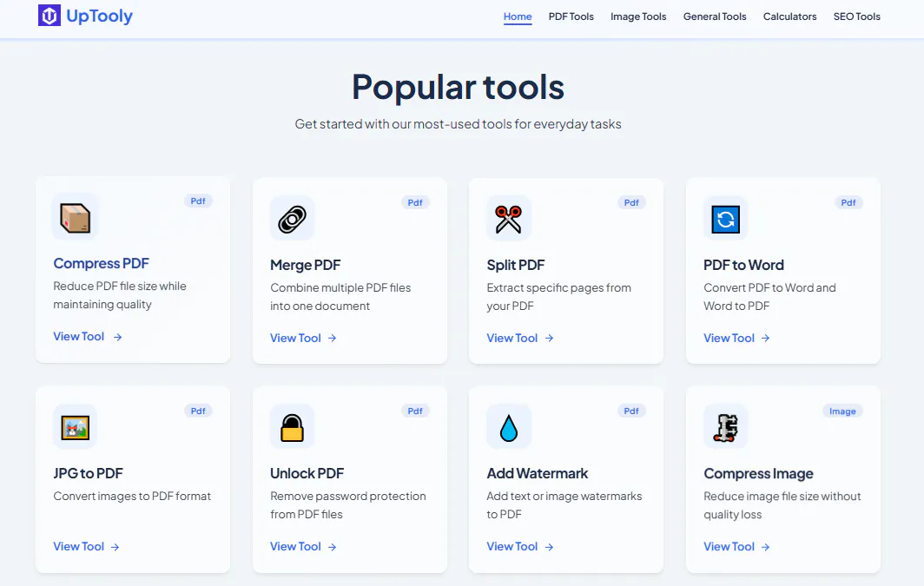This screenshot has height=586, width=924.
Task: Click the Merge PDF paperclip icon
Action: [x=293, y=219]
